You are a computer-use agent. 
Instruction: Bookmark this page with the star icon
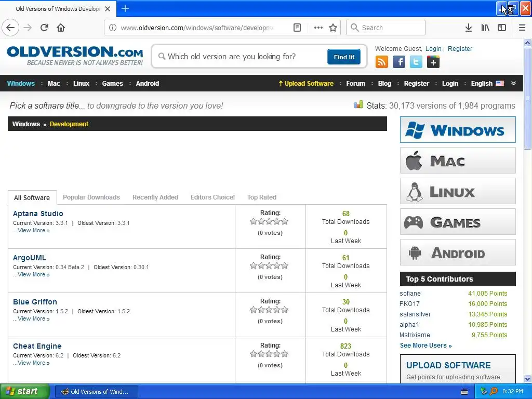click(333, 28)
